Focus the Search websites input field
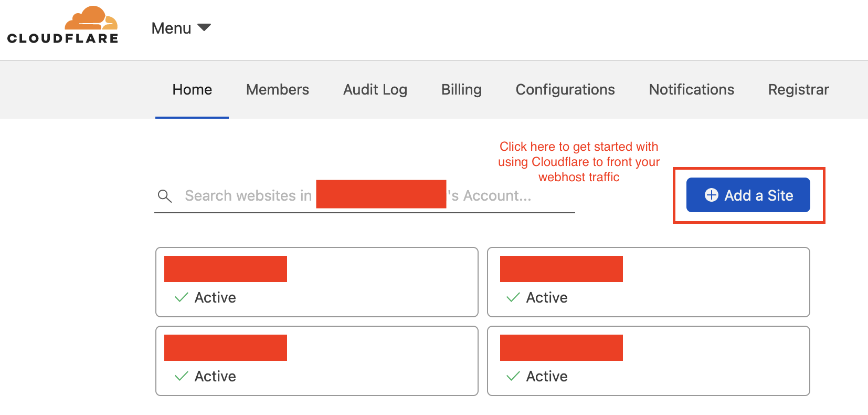Image resolution: width=868 pixels, height=415 pixels. tap(365, 195)
